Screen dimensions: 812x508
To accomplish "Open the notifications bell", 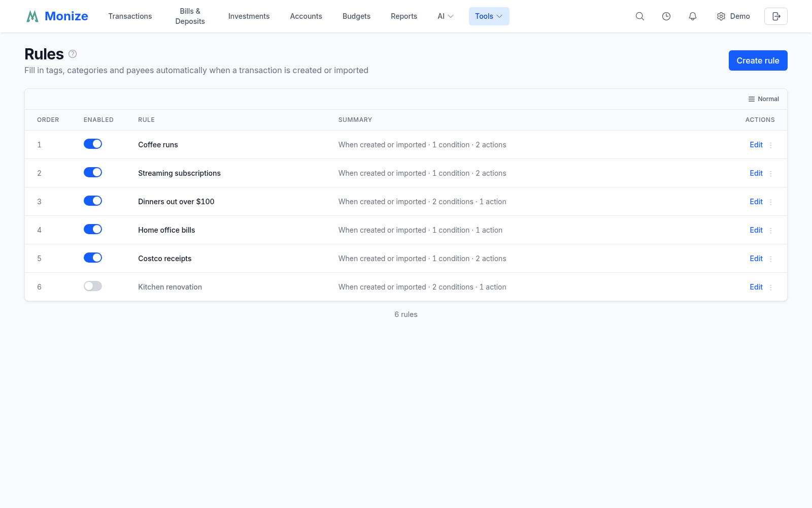I will tap(693, 16).
